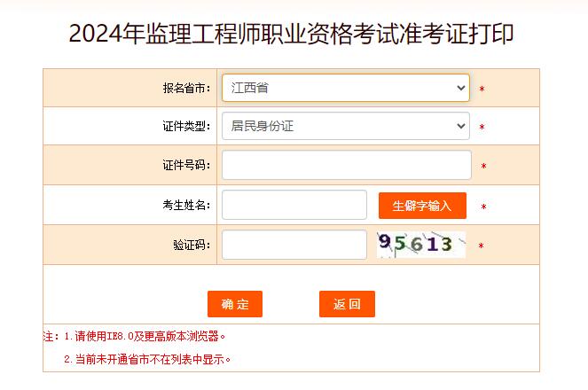
Task: Open the 报名省市 dropdown showing 江西省
Action: (x=345, y=88)
